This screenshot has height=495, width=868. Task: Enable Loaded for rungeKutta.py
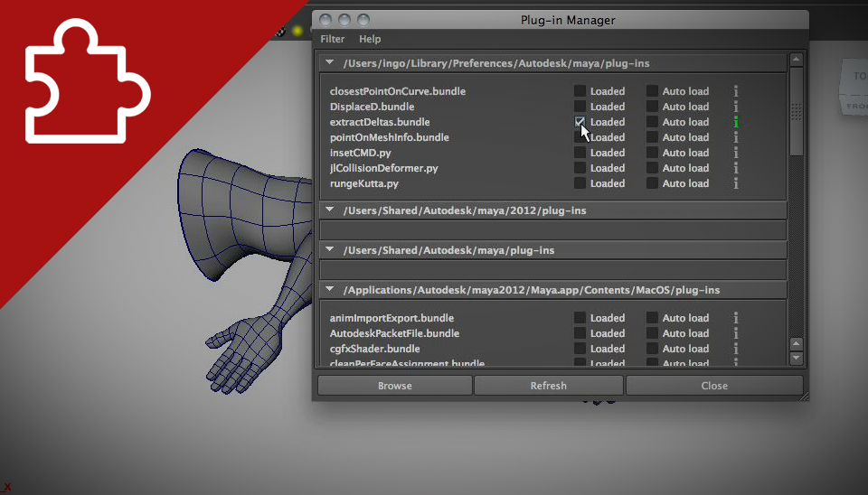pyautogui.click(x=580, y=183)
